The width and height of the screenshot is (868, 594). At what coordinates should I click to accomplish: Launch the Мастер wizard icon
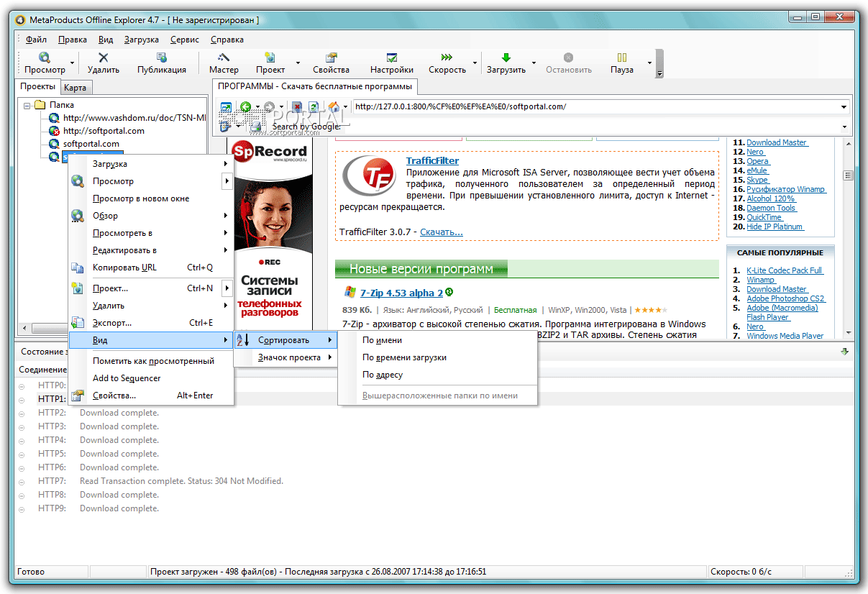coord(224,58)
